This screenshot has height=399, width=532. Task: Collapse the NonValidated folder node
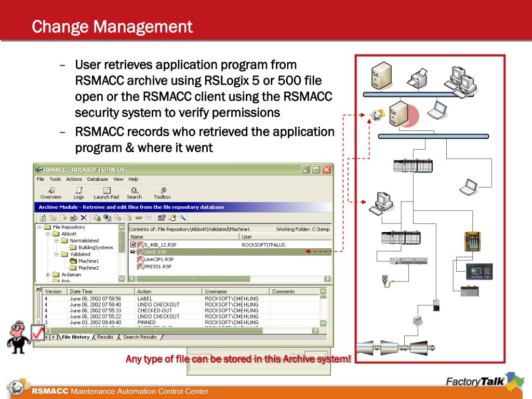pyautogui.click(x=56, y=241)
